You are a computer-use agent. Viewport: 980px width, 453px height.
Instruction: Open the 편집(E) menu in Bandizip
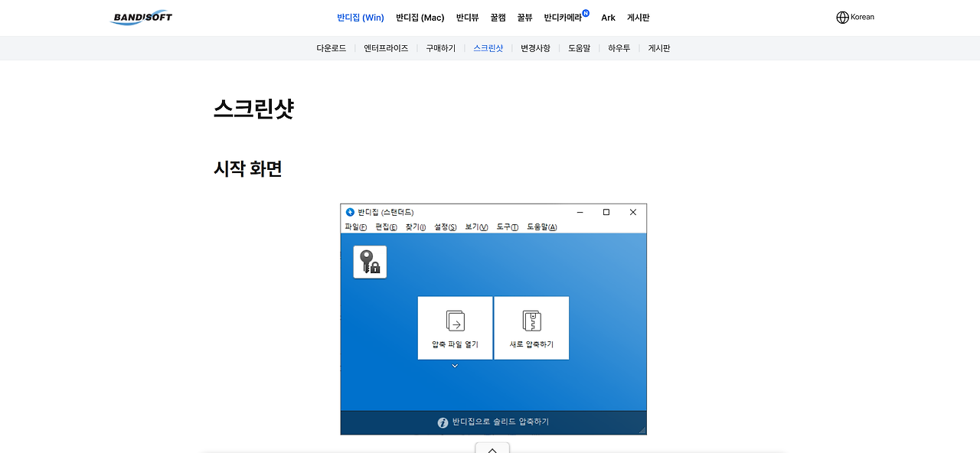tap(386, 227)
